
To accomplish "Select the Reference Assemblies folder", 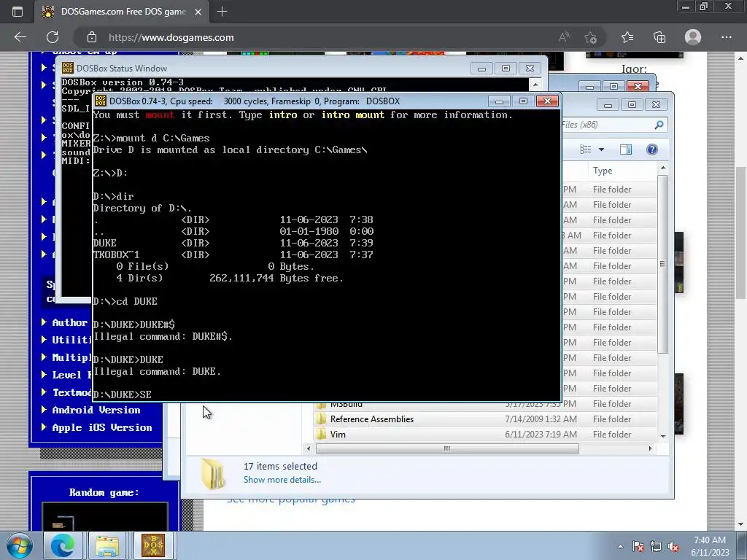I will point(371,419).
